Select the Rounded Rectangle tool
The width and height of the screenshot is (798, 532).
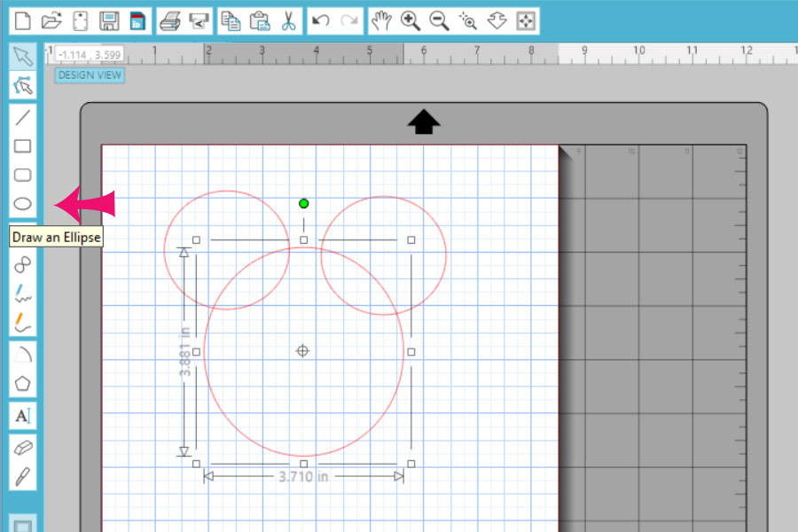(x=22, y=176)
